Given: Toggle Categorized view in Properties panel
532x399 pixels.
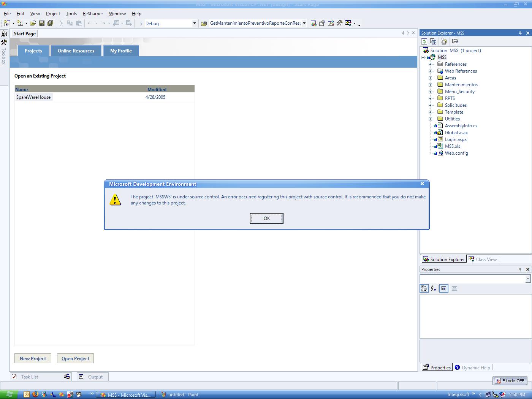Looking at the screenshot, I should coord(424,288).
